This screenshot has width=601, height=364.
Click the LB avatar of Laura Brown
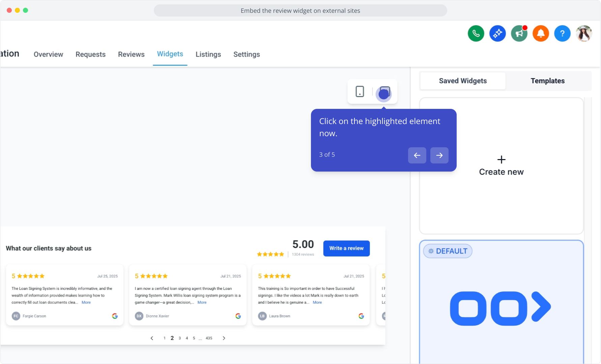pyautogui.click(x=262, y=316)
